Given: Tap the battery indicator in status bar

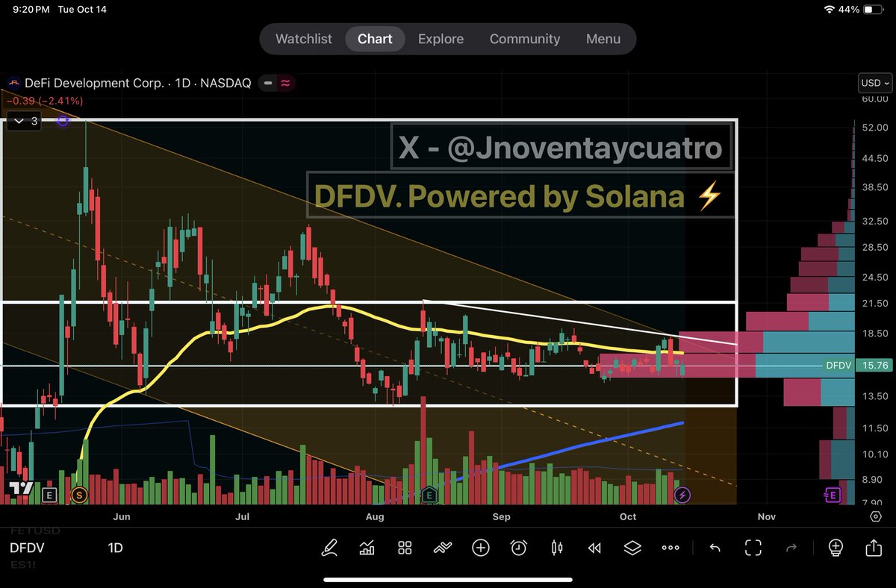Looking at the screenshot, I should (x=871, y=10).
